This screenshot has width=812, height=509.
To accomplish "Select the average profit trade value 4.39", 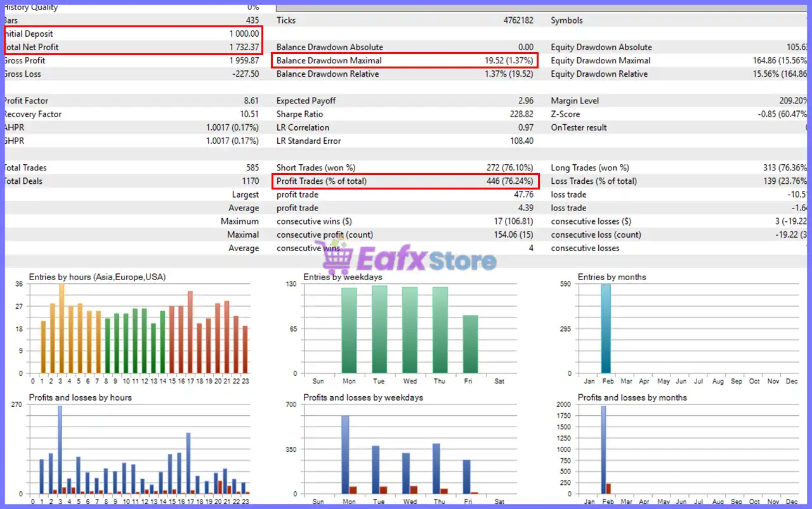I will click(x=526, y=208).
